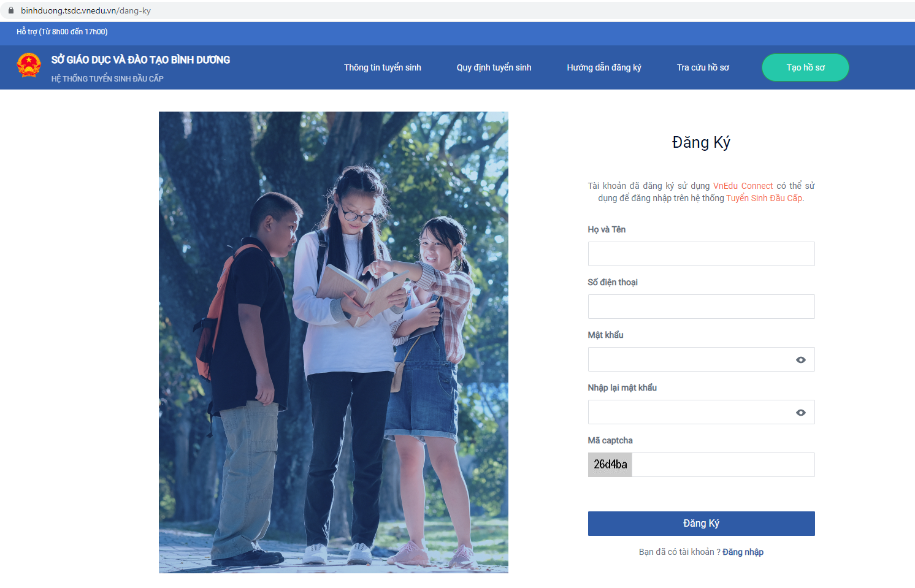This screenshot has width=915, height=588.
Task: Click the Vietnam national emblem logo
Action: pyautogui.click(x=29, y=65)
